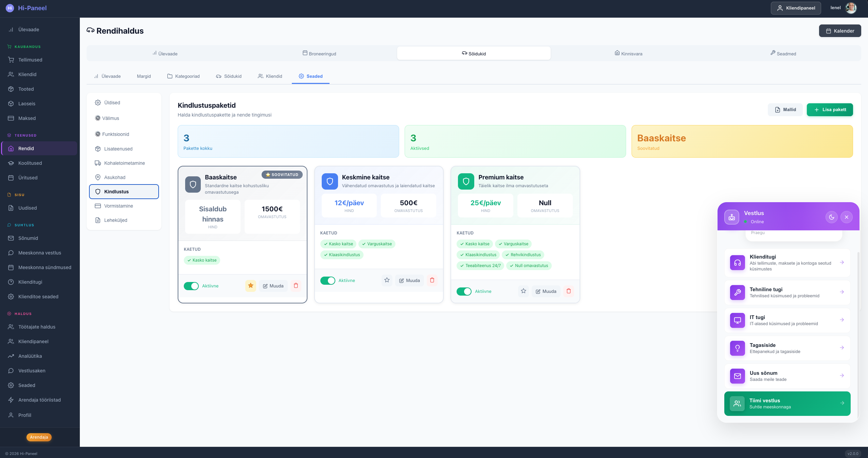Viewport: 868px width, 458px height.
Task: Click the trash icon on Premium kaitse card
Action: click(568, 291)
